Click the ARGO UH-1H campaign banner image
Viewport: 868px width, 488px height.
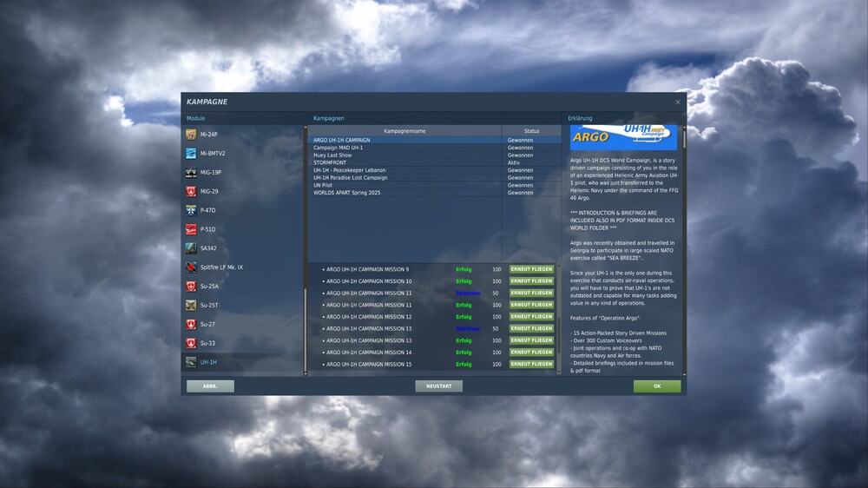click(x=623, y=137)
